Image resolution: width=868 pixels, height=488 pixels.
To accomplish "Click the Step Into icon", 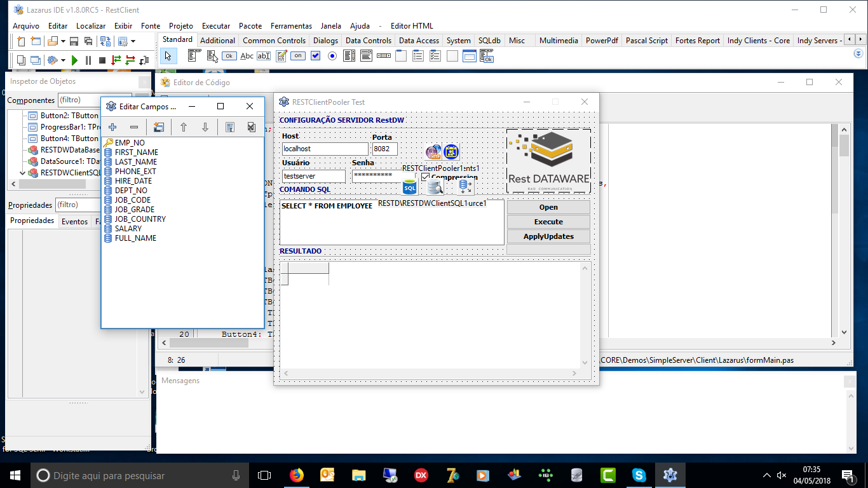I will point(116,60).
